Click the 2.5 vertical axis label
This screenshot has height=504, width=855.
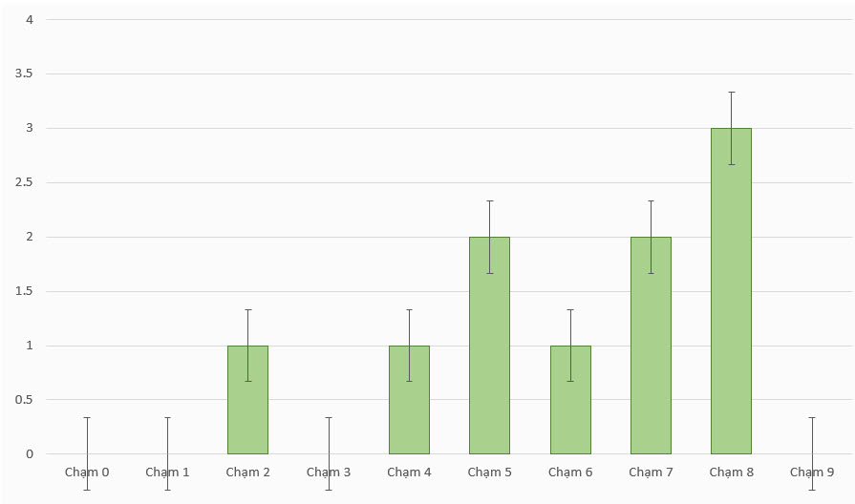(x=25, y=182)
